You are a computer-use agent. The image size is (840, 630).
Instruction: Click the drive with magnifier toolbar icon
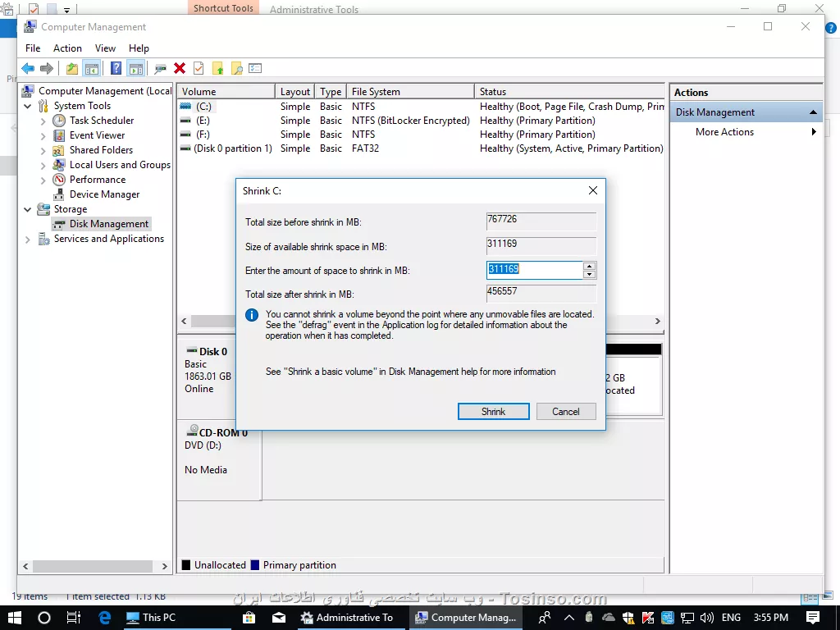(x=160, y=68)
